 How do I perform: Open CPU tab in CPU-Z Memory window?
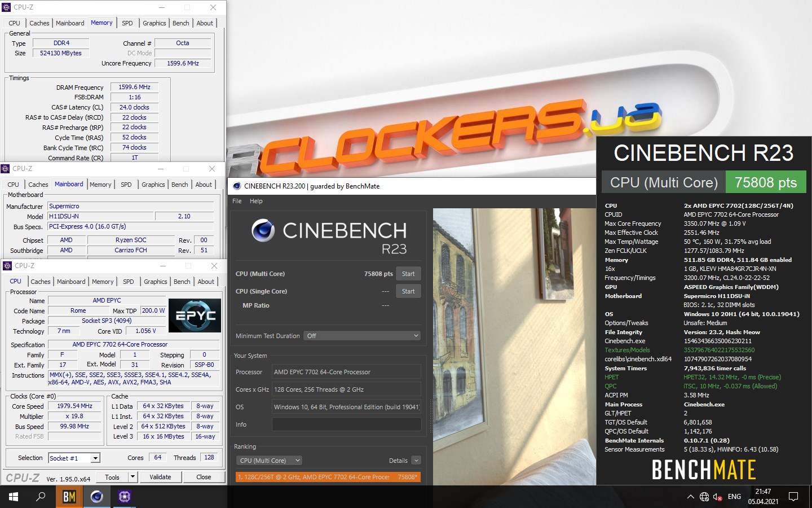coord(14,23)
